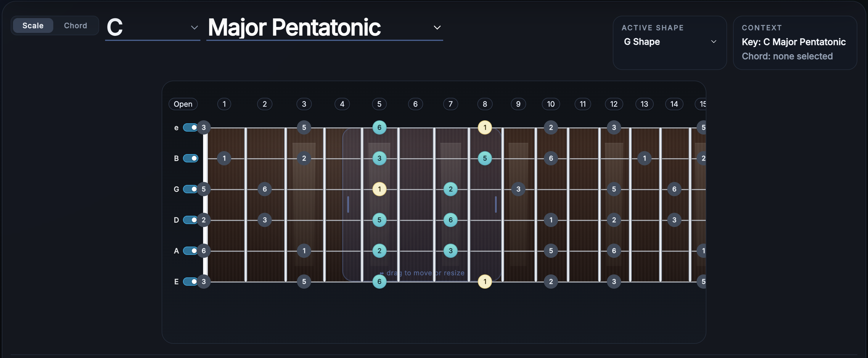Select note 5 on D string fret 5
The height and width of the screenshot is (358, 868).
point(380,220)
